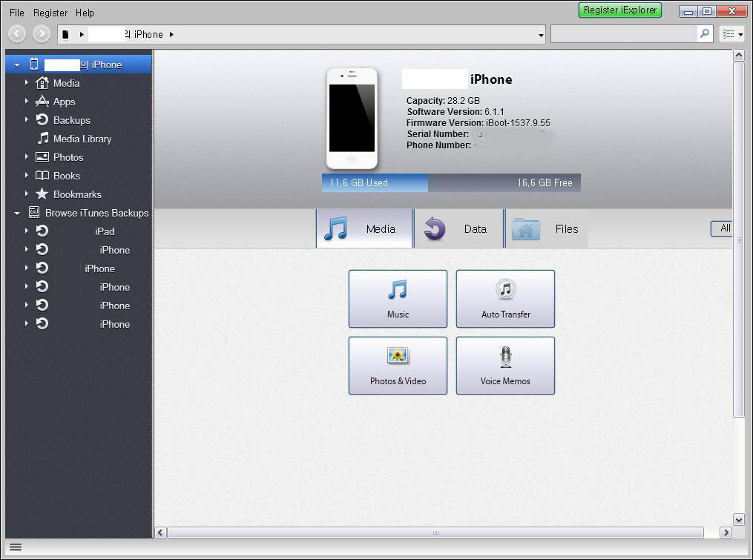
Task: Expand the iPad backup node
Action: click(x=27, y=231)
